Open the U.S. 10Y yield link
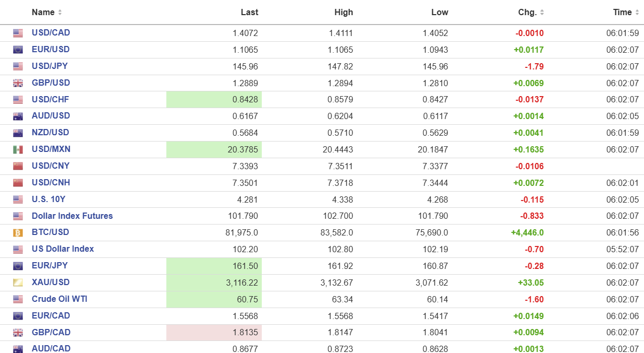644x353 pixels. (48, 199)
